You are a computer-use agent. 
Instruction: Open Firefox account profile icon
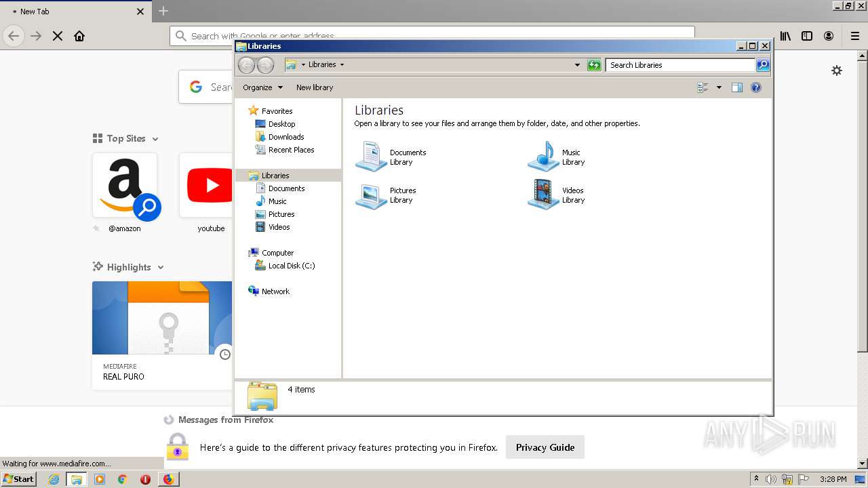[829, 36]
